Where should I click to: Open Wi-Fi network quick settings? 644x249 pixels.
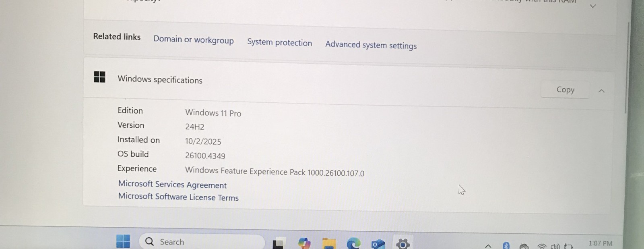pyautogui.click(x=542, y=246)
